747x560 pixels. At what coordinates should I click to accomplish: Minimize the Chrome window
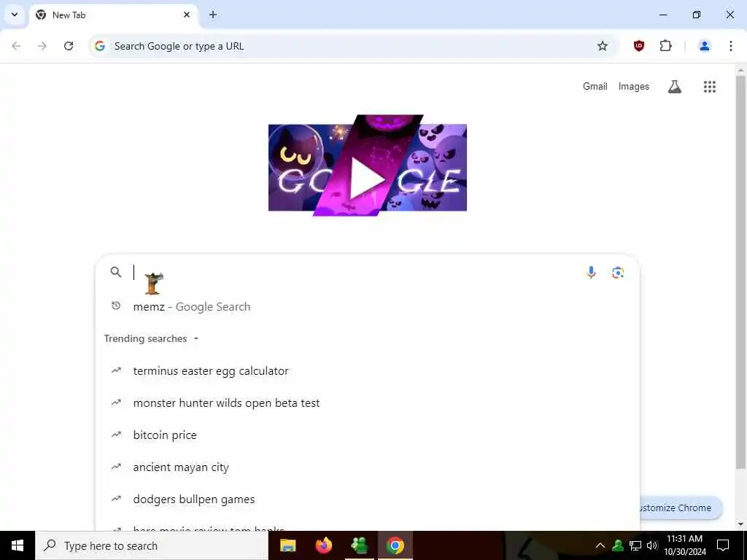tap(662, 15)
